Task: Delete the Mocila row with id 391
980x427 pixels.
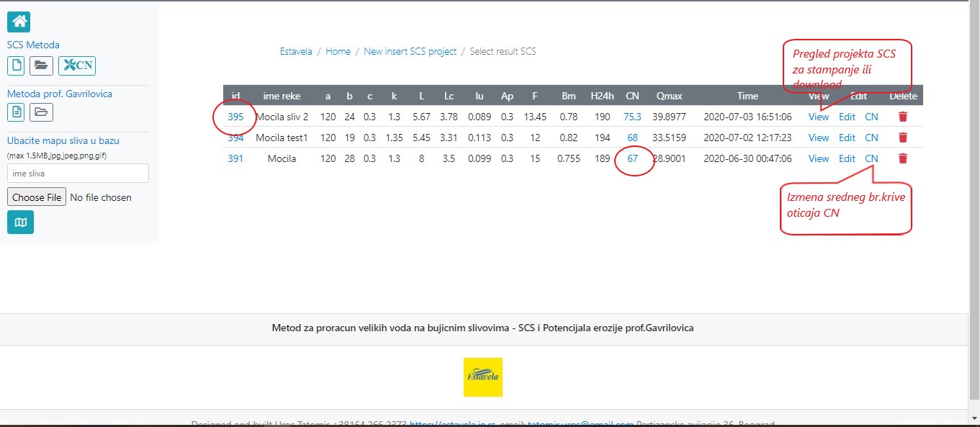Action: pos(903,158)
